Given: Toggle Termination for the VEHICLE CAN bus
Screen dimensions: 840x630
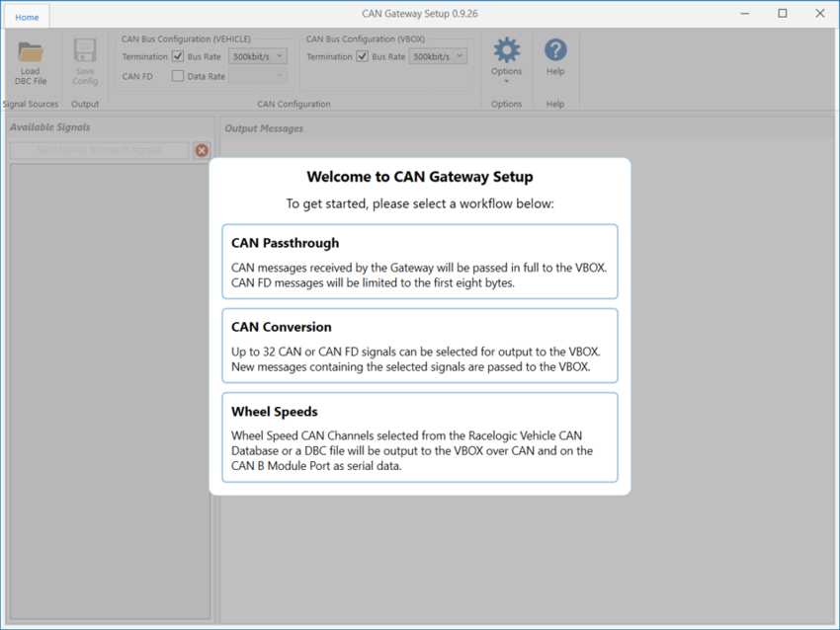Looking at the screenshot, I should coord(178,56).
